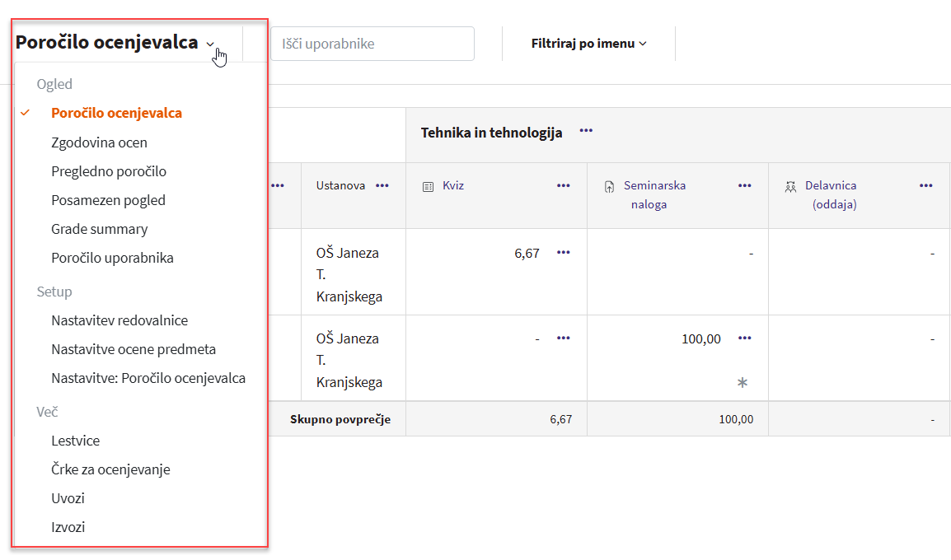This screenshot has width=951, height=560.
Task: Open Delavnica column actions menu
Action: click(x=926, y=185)
